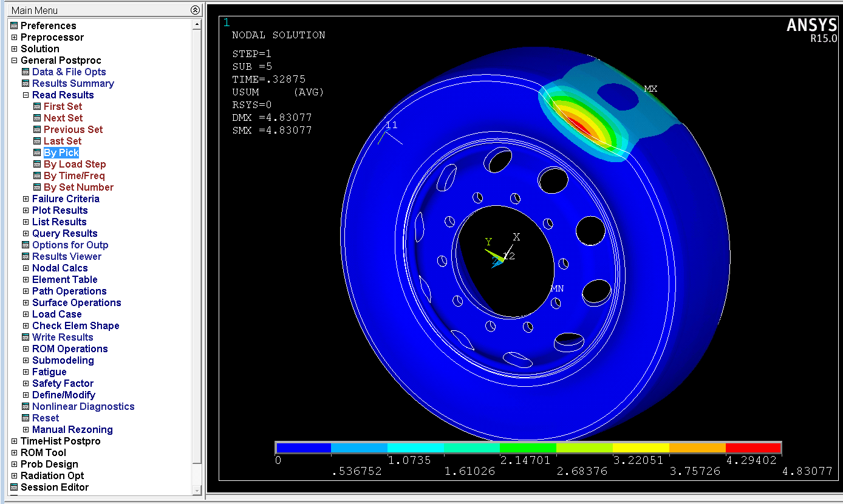Collapse the Read Results branch
Screen dimensions: 843x504
(26, 95)
